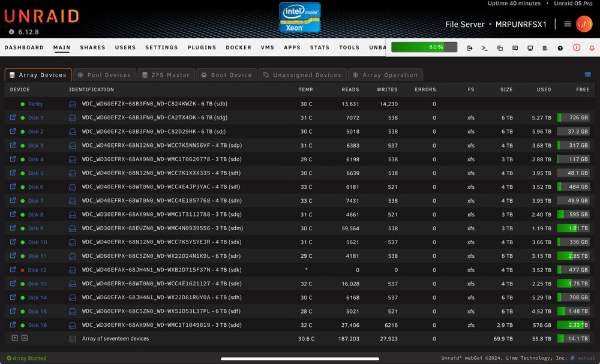Click the up arrow button beside the array summary
The height and width of the screenshot is (364, 600).
(x=24, y=338)
